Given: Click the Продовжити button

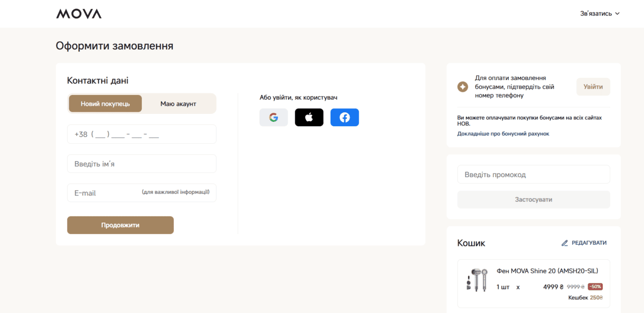Looking at the screenshot, I should click(x=120, y=225).
